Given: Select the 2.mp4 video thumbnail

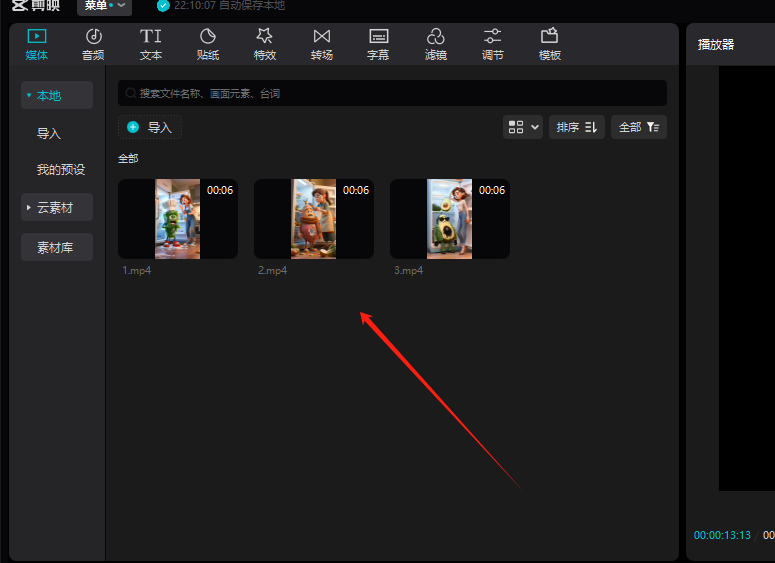Looking at the screenshot, I should pyautogui.click(x=314, y=219).
